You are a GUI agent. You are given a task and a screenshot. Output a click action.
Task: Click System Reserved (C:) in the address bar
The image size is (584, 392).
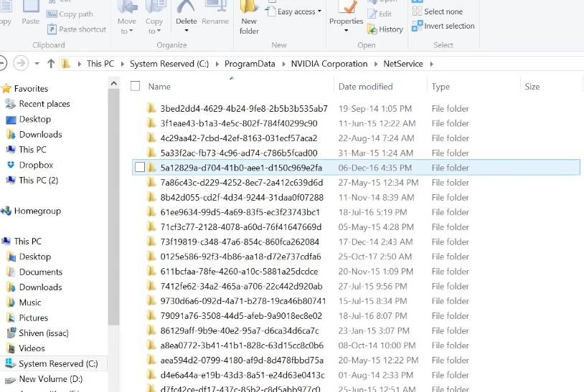pyautogui.click(x=169, y=64)
